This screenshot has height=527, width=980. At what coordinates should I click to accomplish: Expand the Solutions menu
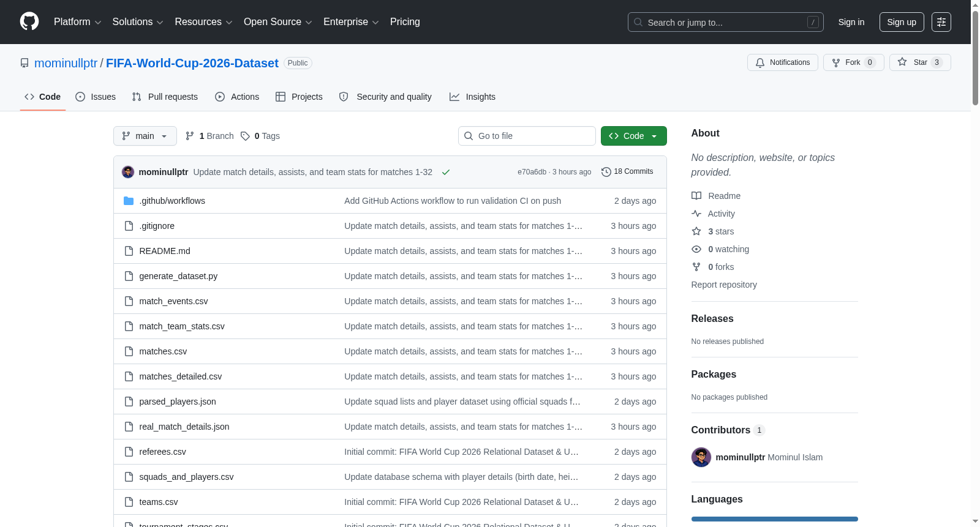[x=138, y=22]
